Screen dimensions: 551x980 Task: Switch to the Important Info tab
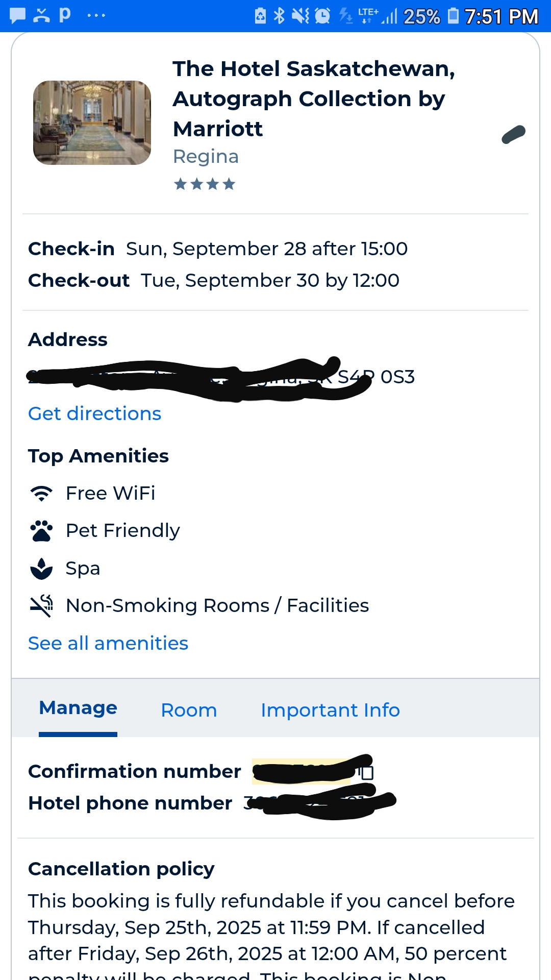(x=330, y=710)
